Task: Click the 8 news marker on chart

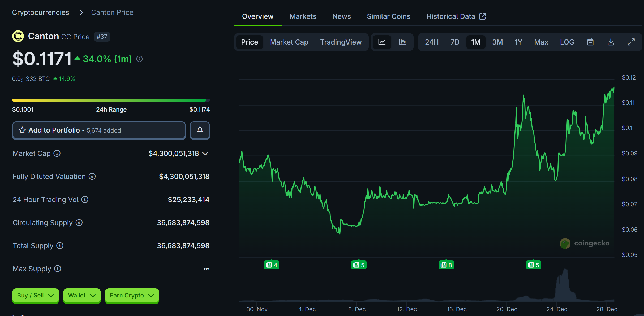Action: 446,265
